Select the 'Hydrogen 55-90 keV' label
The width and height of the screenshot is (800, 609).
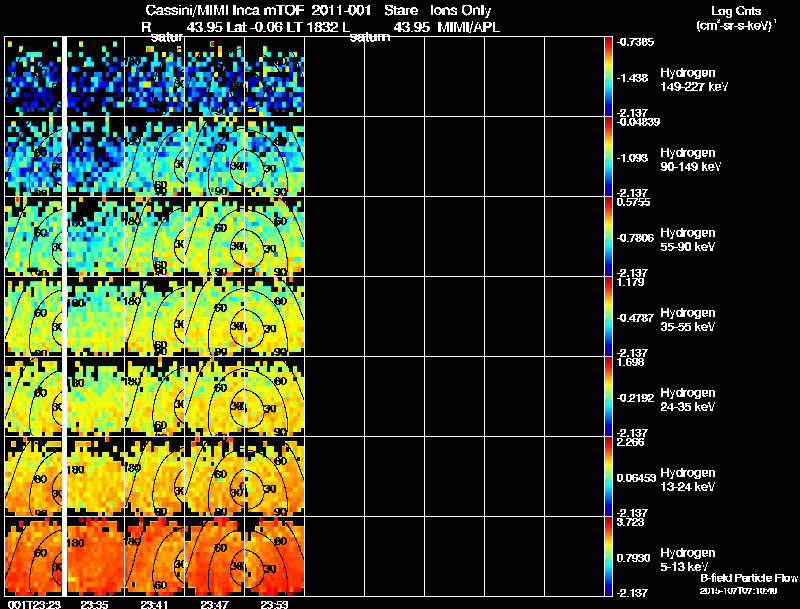(x=688, y=240)
